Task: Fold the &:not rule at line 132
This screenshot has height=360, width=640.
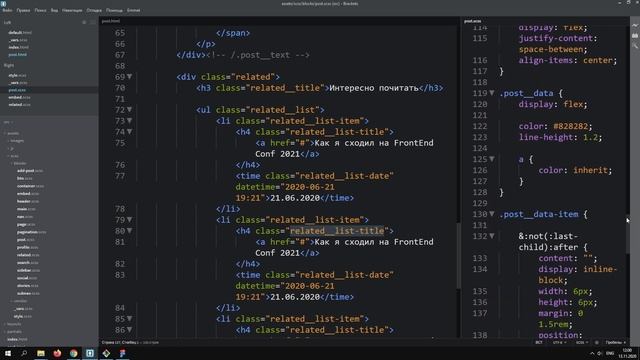Action: tap(492, 236)
